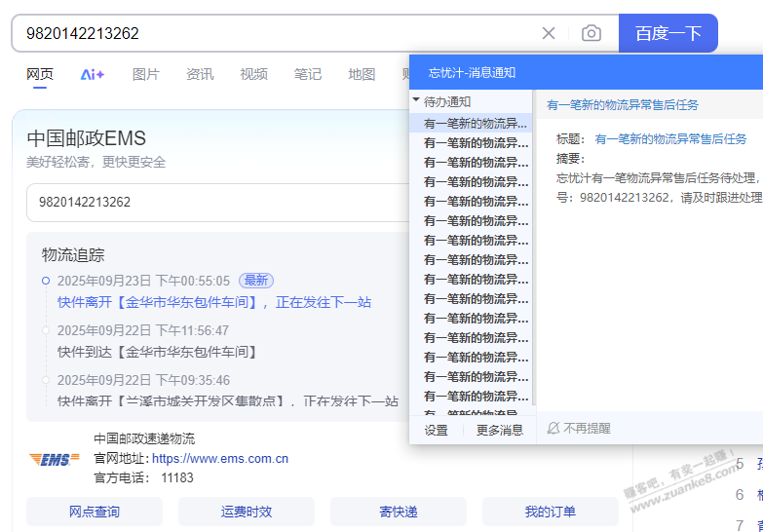This screenshot has width=763, height=532.
Task: Select the highlighted first notification in list
Action: (x=471, y=123)
